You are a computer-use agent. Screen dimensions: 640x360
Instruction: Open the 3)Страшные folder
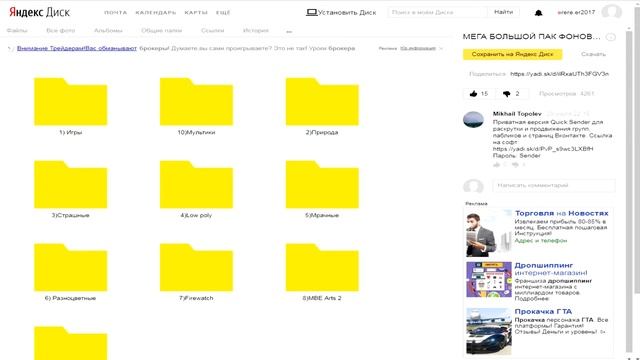[x=71, y=184]
